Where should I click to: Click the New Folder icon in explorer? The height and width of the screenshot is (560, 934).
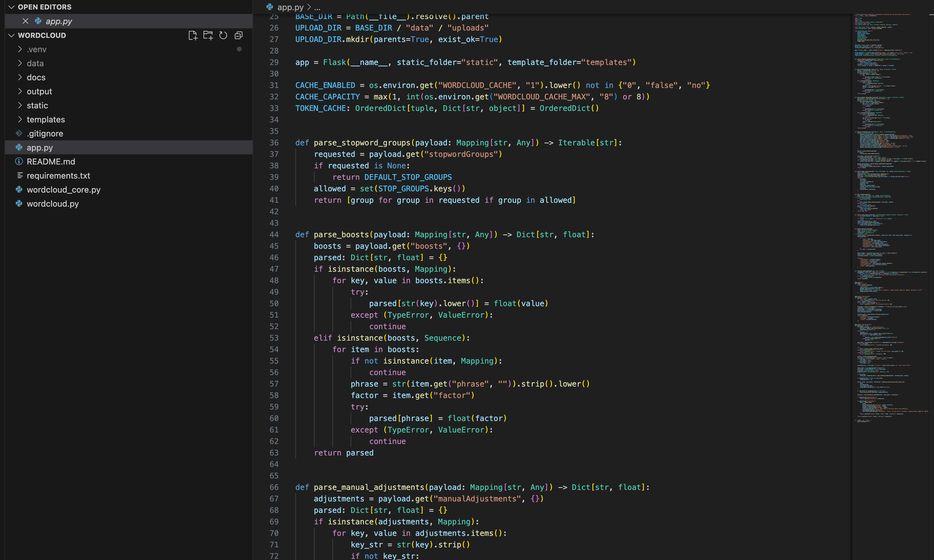(x=208, y=35)
